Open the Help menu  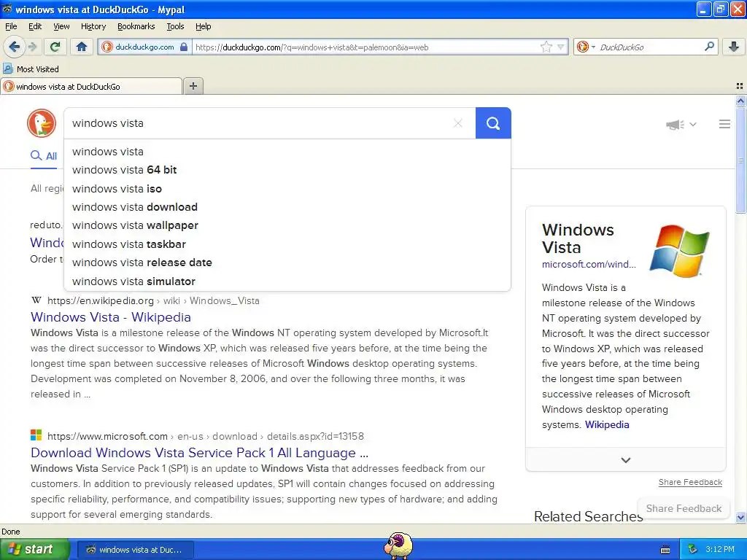(x=203, y=26)
